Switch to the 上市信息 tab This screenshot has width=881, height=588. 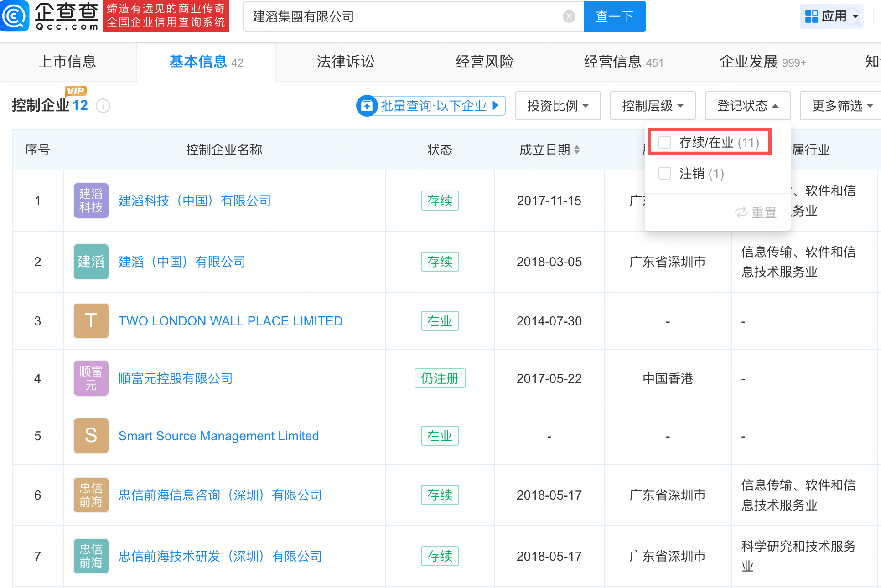pos(67,62)
